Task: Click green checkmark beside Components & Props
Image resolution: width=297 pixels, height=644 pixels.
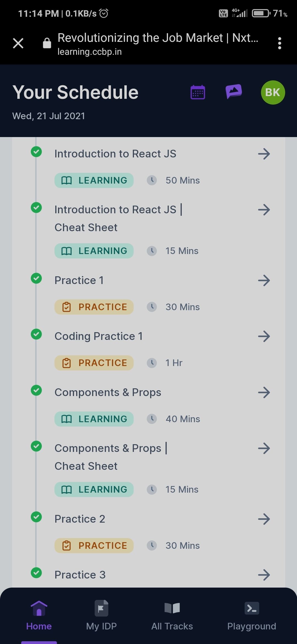Action: click(36, 390)
